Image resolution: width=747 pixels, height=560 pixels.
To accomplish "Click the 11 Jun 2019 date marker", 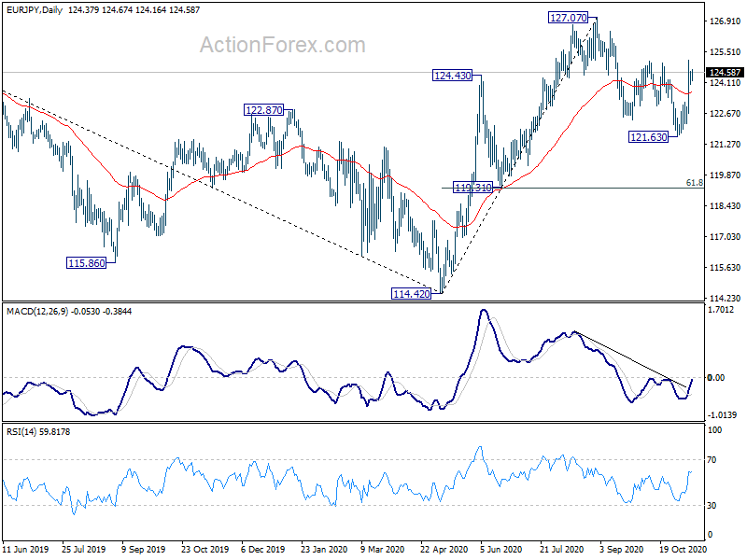I will 25,549.
